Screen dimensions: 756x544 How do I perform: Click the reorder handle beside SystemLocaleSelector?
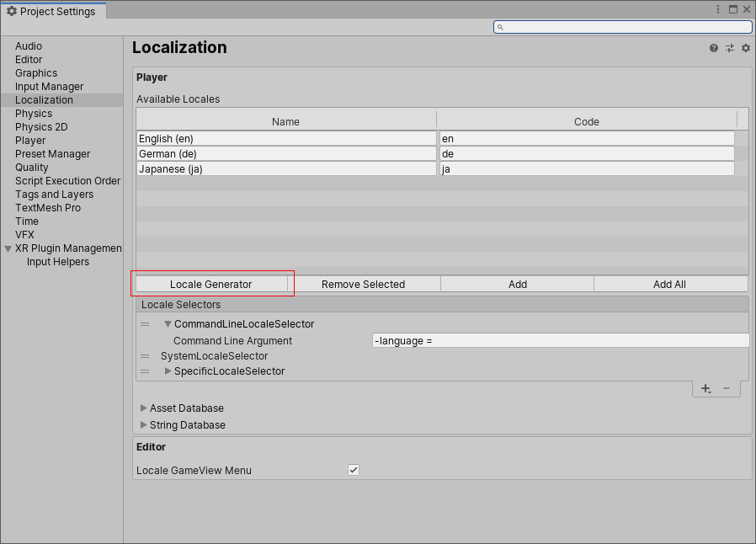click(144, 356)
